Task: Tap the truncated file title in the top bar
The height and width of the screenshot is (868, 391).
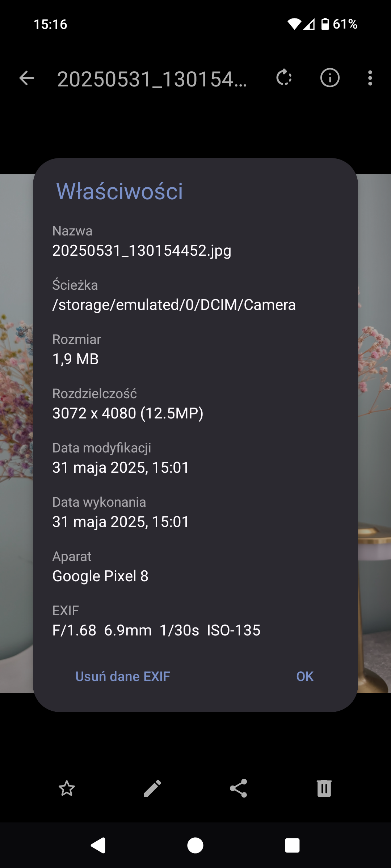Action: 152,79
